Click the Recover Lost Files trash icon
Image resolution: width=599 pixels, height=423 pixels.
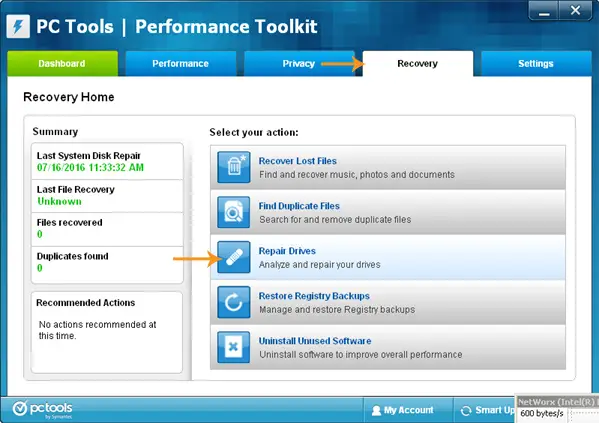[234, 167]
